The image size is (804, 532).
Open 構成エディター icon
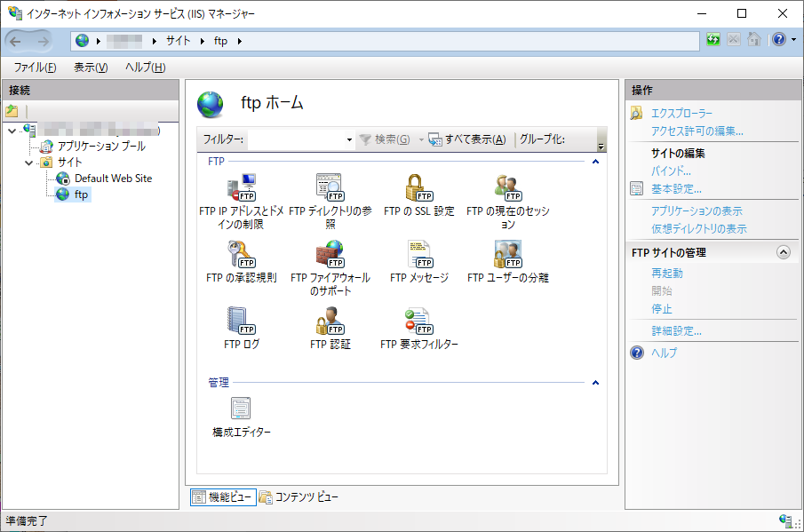[241, 417]
